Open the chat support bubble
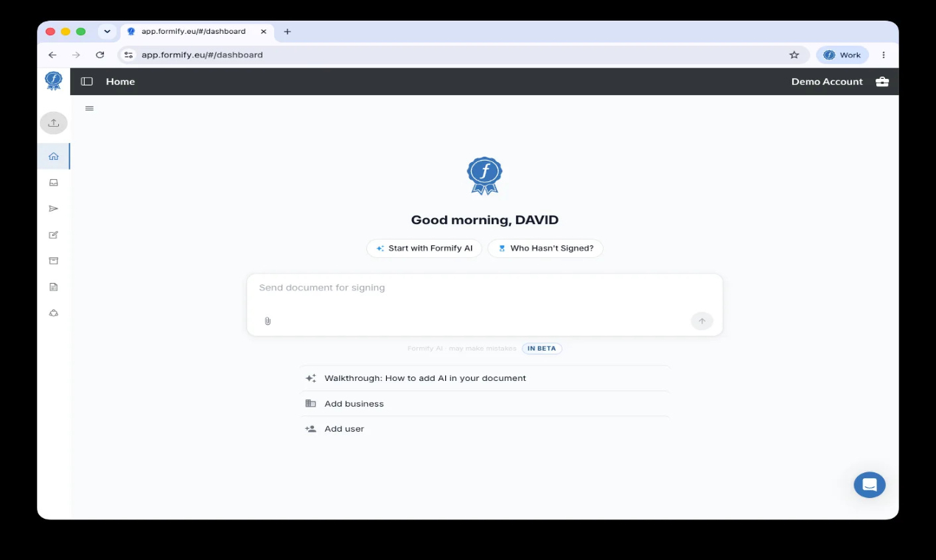Viewport: 936px width, 560px height. 870,485
